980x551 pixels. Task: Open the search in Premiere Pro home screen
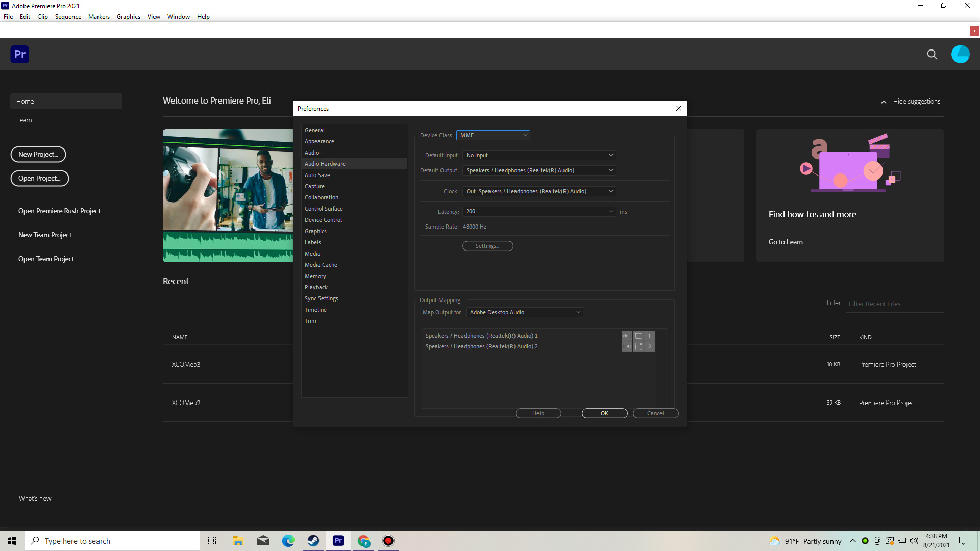point(932,54)
